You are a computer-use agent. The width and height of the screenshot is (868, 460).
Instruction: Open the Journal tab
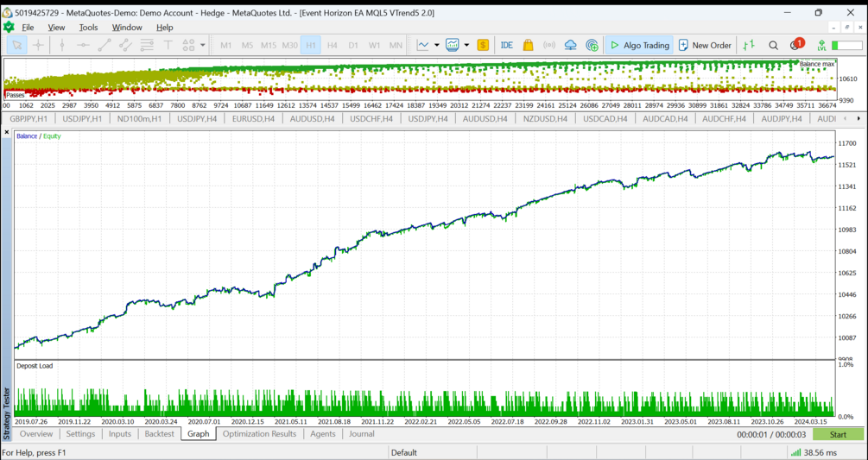pos(362,434)
